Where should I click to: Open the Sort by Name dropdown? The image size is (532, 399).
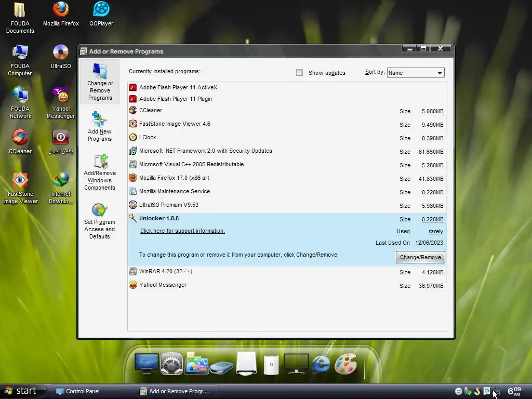(416, 73)
